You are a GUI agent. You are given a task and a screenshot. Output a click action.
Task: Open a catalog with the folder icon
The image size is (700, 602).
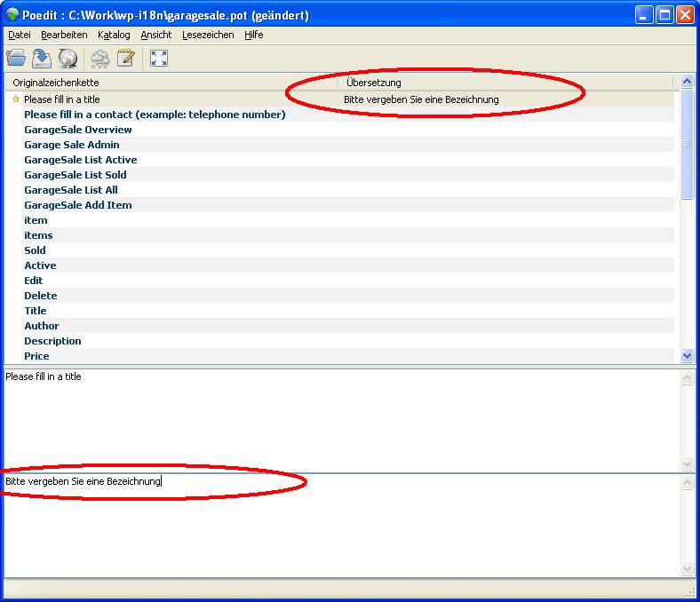click(x=16, y=59)
